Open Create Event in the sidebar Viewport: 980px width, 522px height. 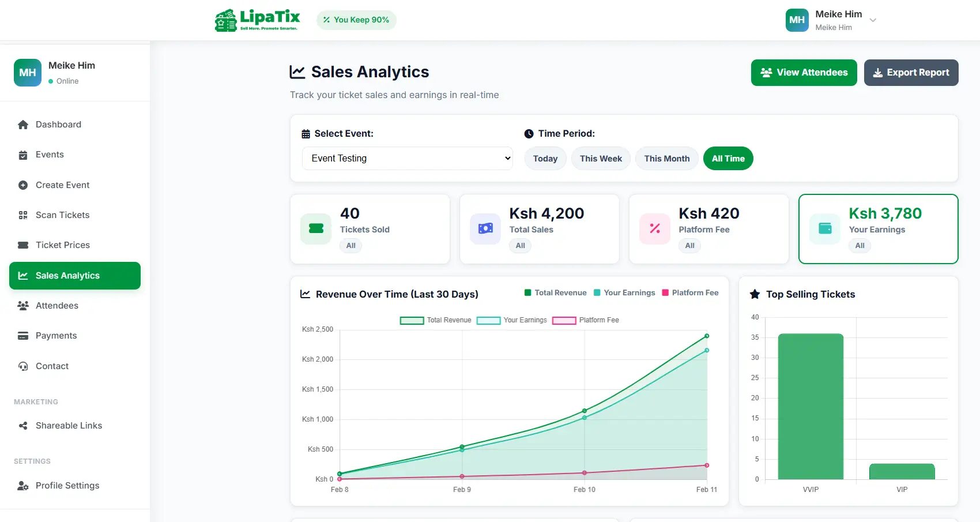coord(75,185)
